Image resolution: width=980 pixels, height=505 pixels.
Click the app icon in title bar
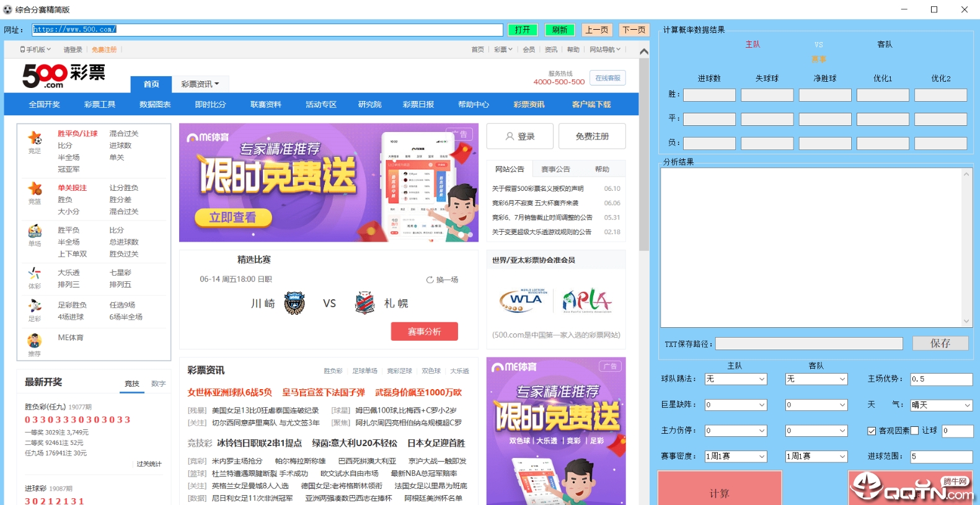(x=7, y=9)
